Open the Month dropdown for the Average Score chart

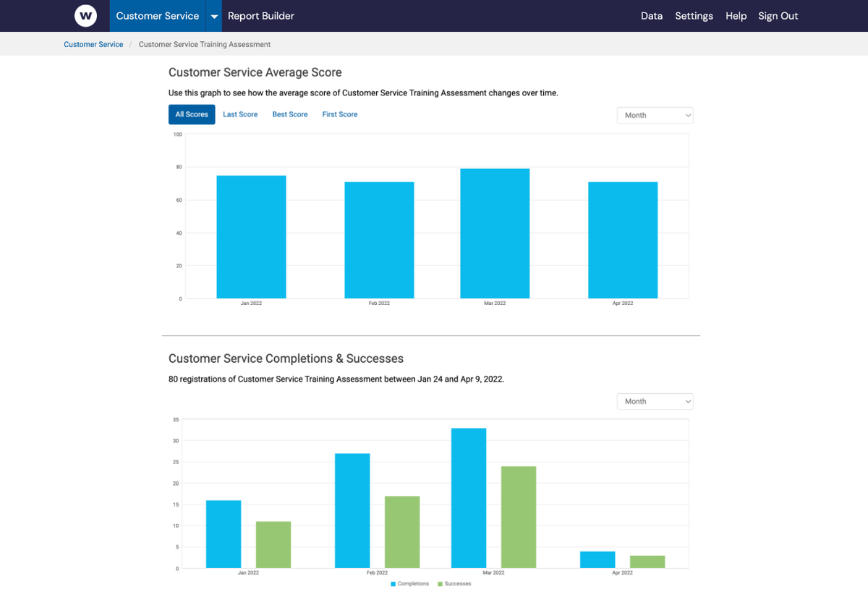(x=655, y=115)
